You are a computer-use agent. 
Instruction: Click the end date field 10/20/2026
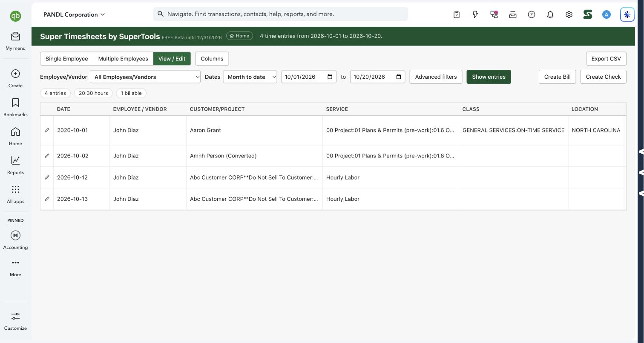point(378,77)
